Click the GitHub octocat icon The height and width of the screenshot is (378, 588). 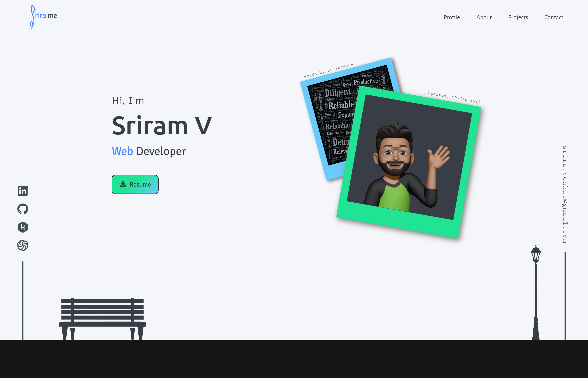23,209
